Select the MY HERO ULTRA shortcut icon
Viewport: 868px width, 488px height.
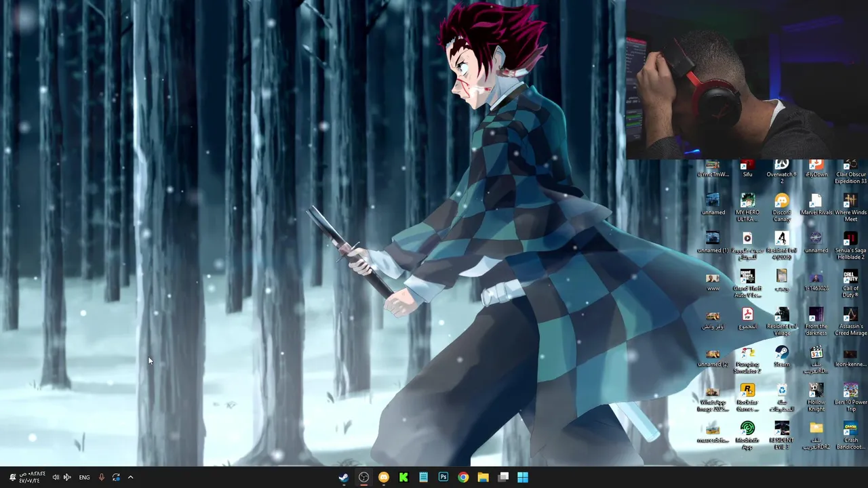pos(747,207)
